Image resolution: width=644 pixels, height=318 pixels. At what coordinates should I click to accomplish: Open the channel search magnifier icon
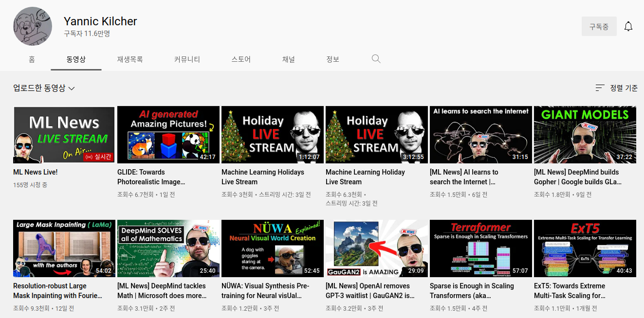[376, 59]
